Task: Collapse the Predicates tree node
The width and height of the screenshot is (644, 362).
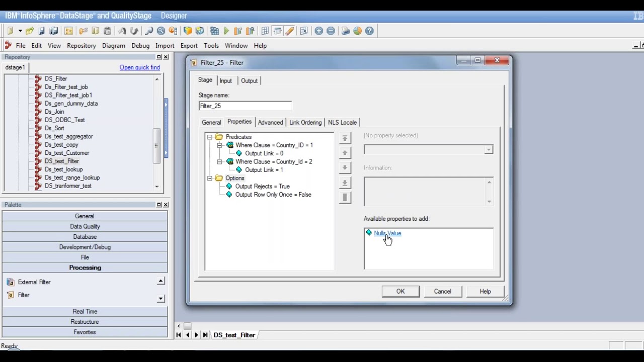Action: (210, 137)
